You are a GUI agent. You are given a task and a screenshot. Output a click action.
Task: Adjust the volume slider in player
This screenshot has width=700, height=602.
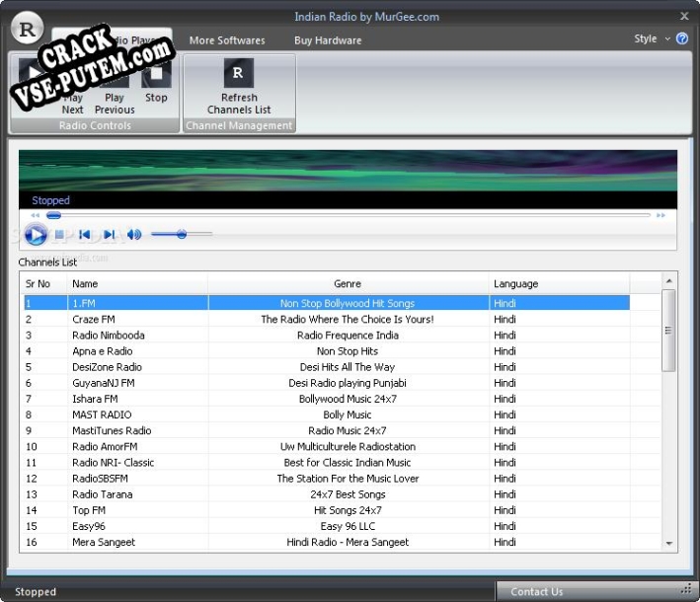pos(182,235)
